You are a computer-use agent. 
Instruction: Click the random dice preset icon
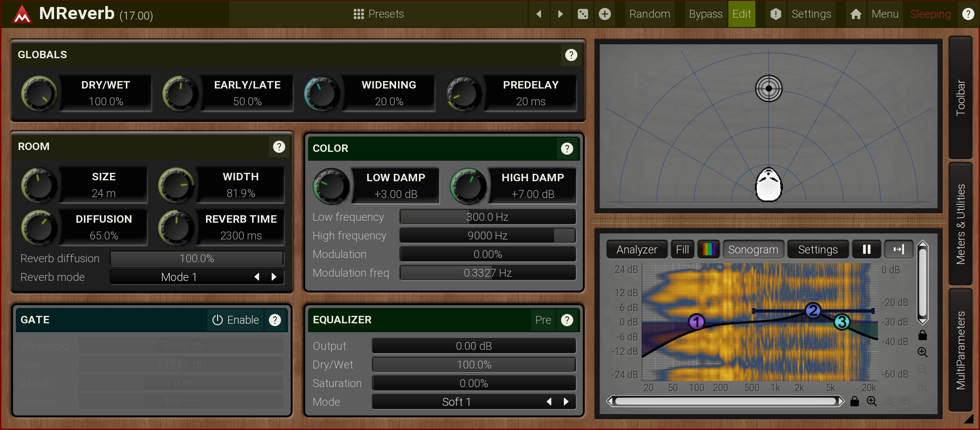(x=583, y=14)
